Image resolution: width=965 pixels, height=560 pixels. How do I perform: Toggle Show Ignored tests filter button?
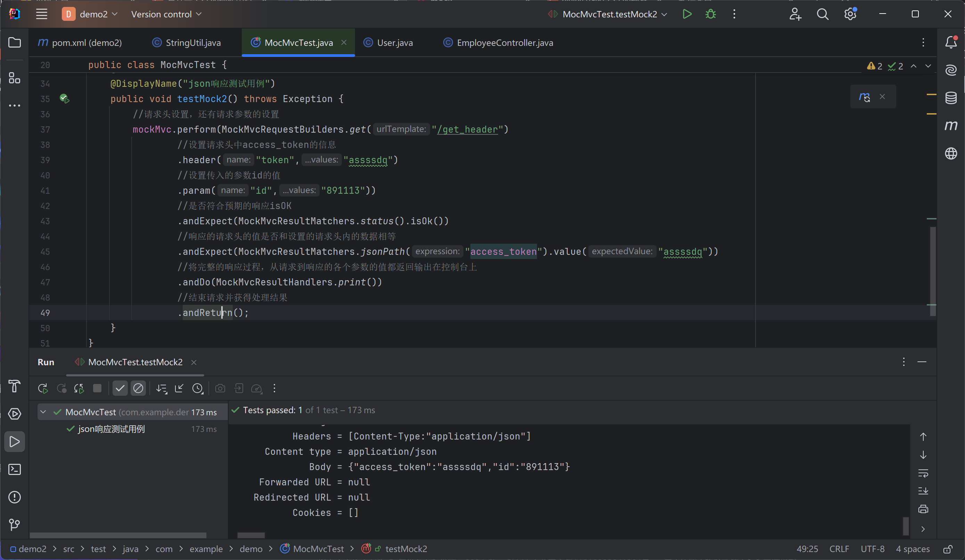point(138,388)
